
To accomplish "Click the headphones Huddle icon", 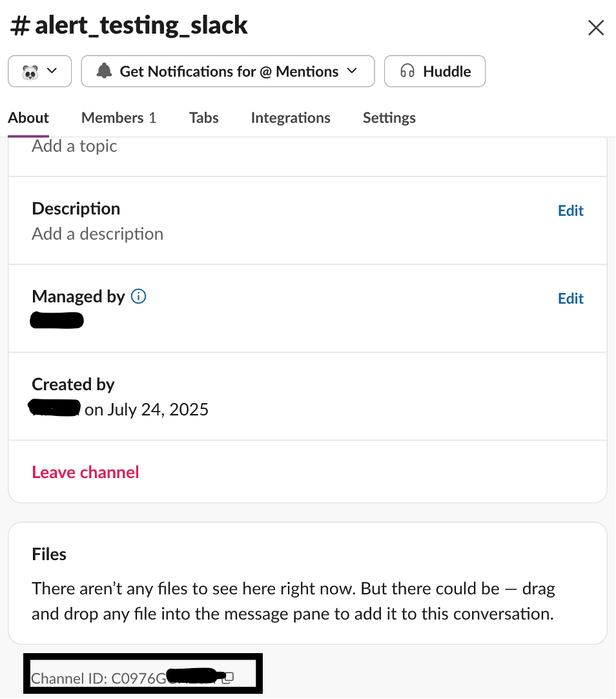I will 407,71.
